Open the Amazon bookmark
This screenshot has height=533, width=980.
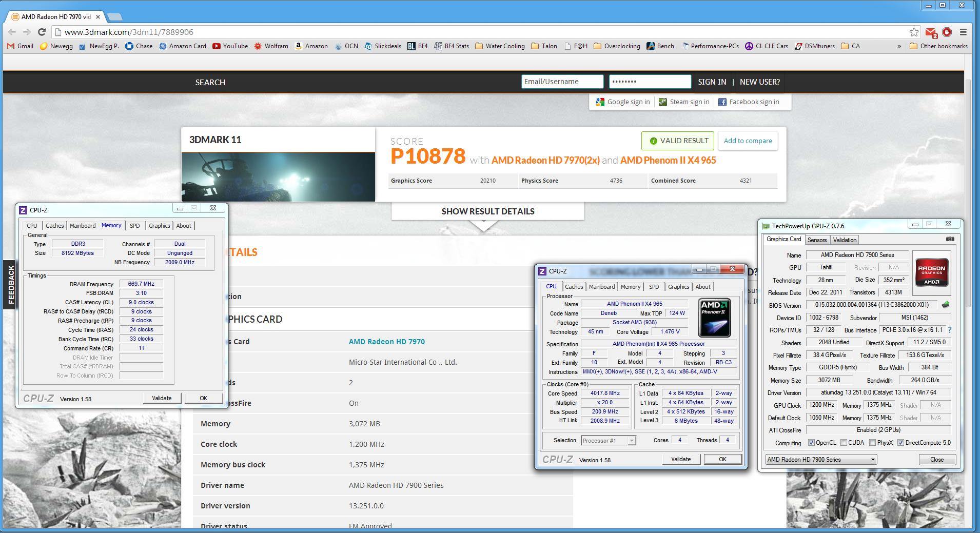pos(311,46)
